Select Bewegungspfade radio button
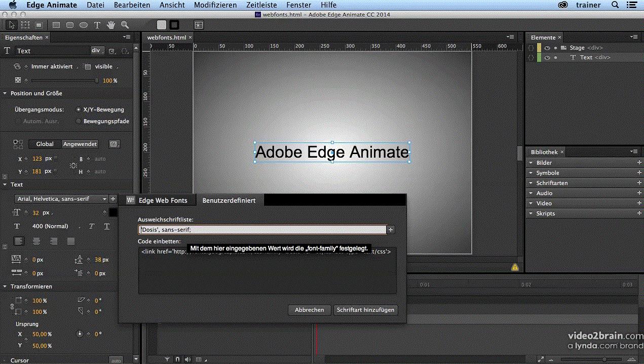 click(78, 121)
